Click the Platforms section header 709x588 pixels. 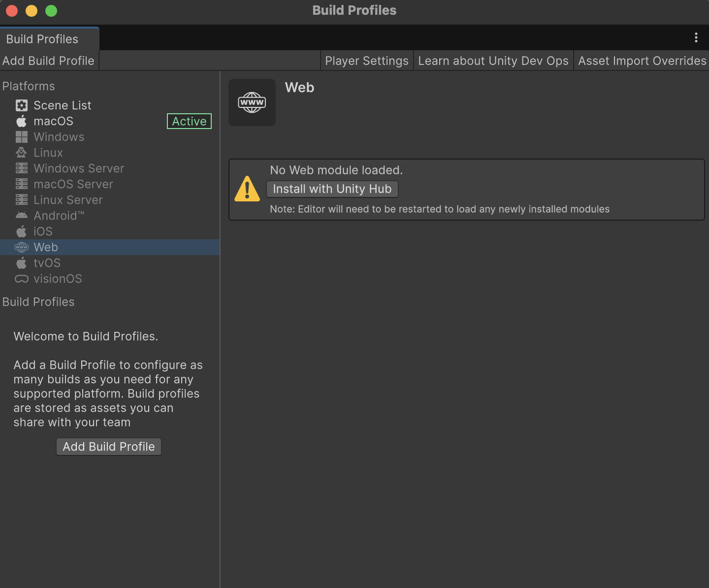pos(29,86)
